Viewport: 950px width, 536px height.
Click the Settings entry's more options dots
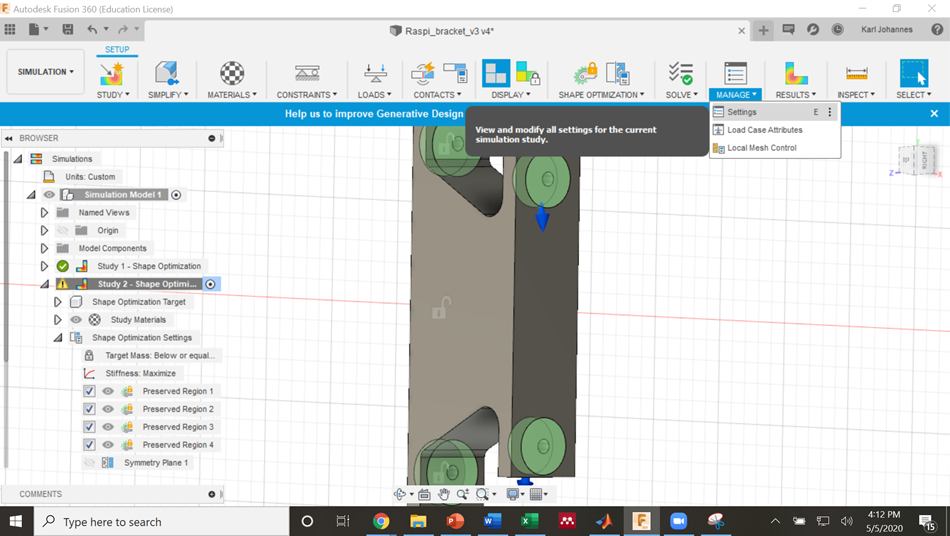pyautogui.click(x=830, y=112)
